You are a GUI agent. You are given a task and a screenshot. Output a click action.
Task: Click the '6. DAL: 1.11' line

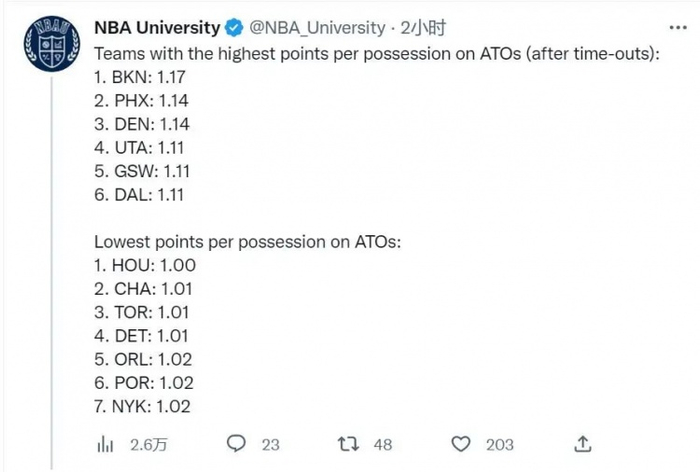pyautogui.click(x=141, y=194)
